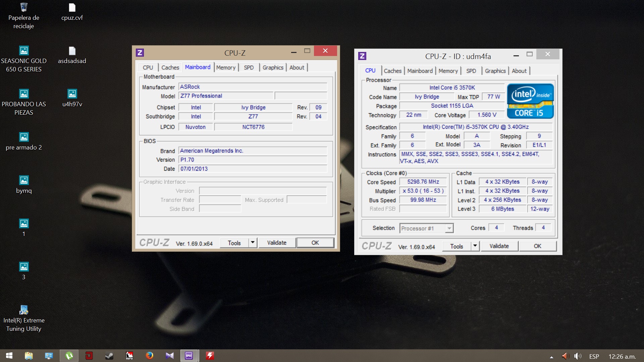Click the BIOS date 07/01/2013 field
Screen dimensions: 644x362
click(x=253, y=169)
